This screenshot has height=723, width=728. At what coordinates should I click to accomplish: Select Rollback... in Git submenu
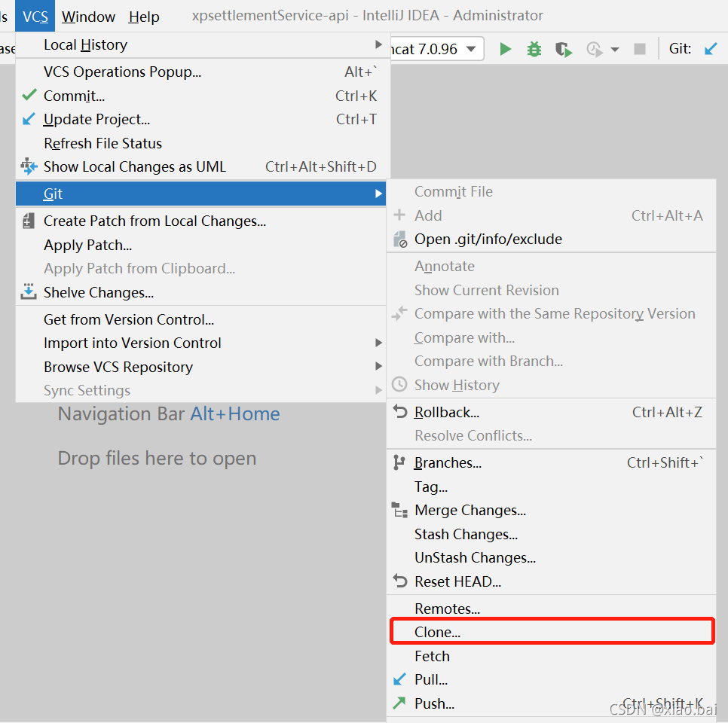click(x=551, y=412)
